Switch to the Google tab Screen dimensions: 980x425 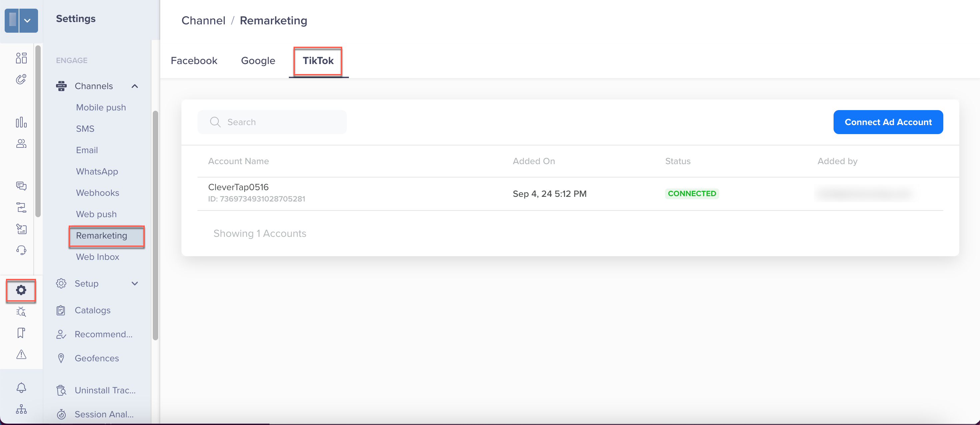[x=258, y=60]
